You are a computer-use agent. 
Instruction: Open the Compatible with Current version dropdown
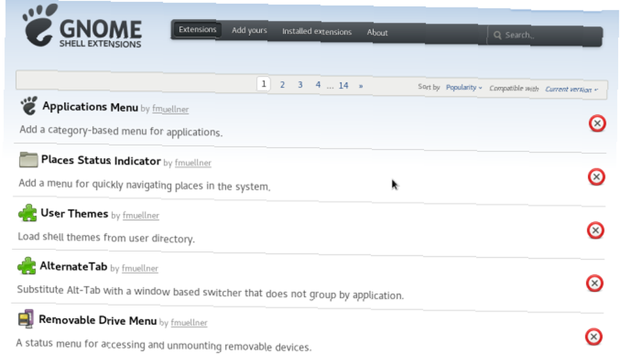pyautogui.click(x=572, y=89)
